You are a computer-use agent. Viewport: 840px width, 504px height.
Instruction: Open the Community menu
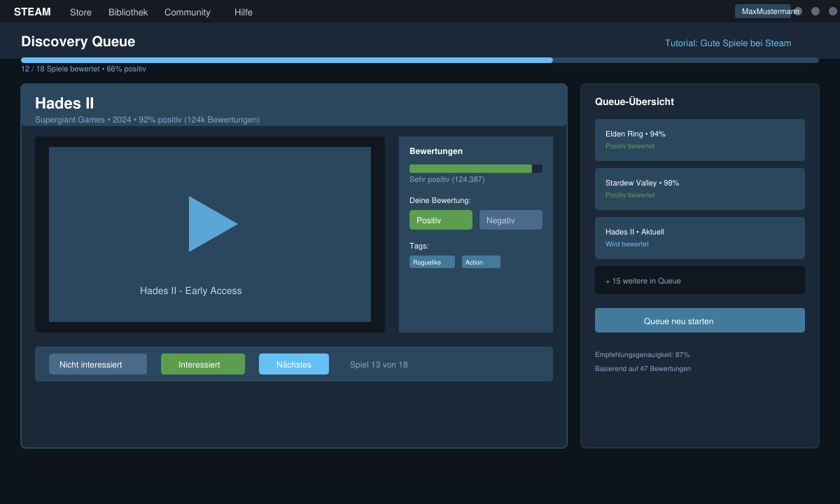click(187, 12)
